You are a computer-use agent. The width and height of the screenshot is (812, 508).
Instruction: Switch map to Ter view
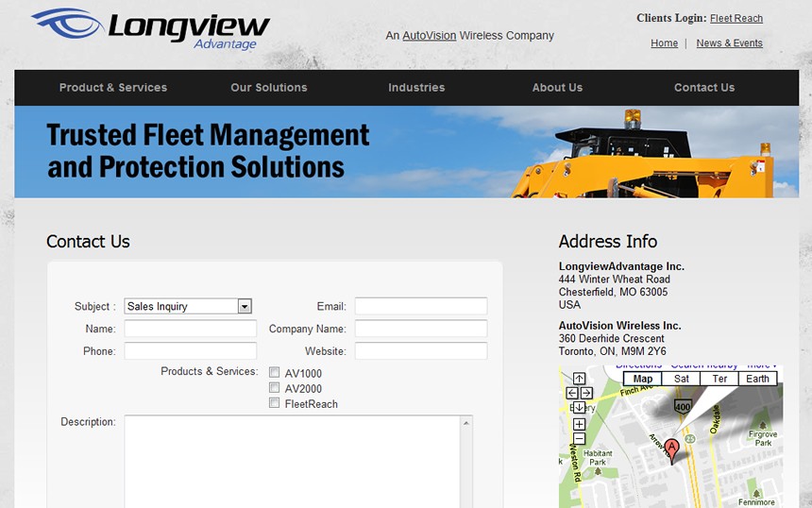[x=719, y=379]
